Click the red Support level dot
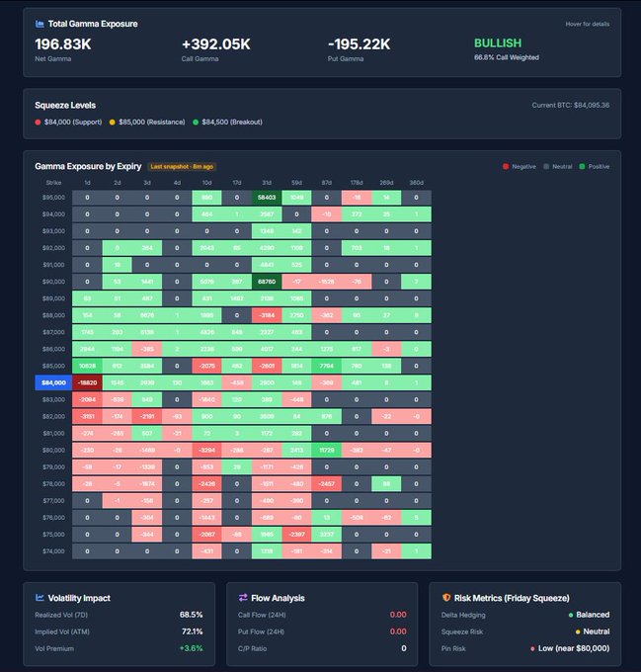The height and width of the screenshot is (672, 641). [x=39, y=123]
